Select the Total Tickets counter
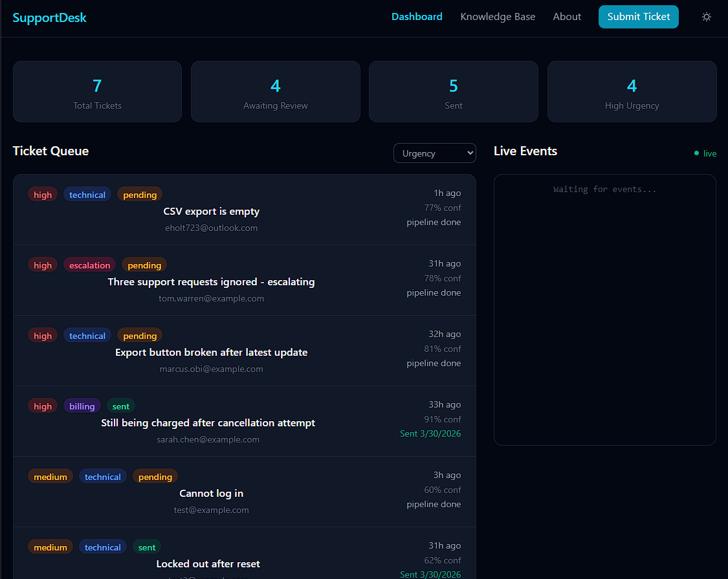 tap(97, 91)
